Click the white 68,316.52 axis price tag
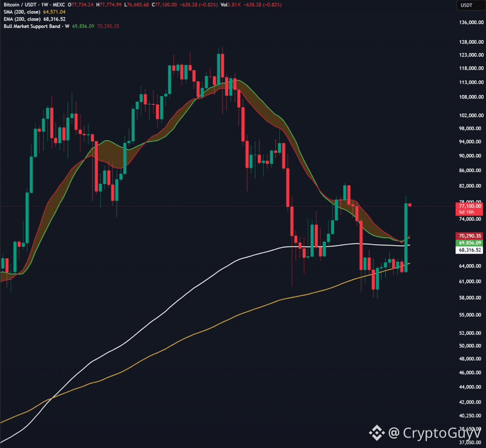 [470, 250]
